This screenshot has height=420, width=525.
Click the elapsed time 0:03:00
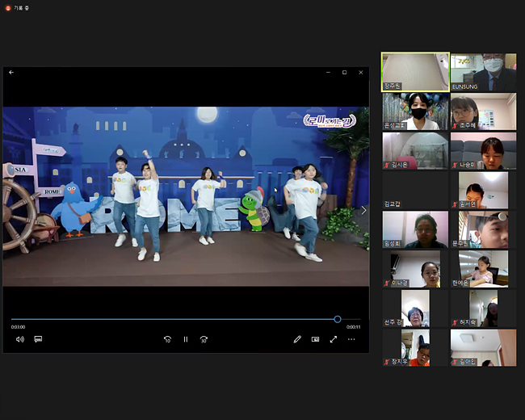click(x=18, y=327)
